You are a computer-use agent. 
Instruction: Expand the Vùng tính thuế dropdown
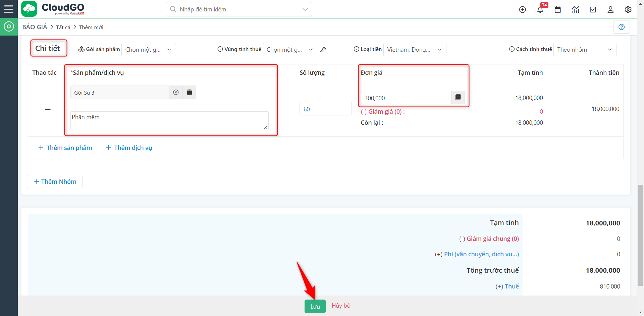point(290,50)
